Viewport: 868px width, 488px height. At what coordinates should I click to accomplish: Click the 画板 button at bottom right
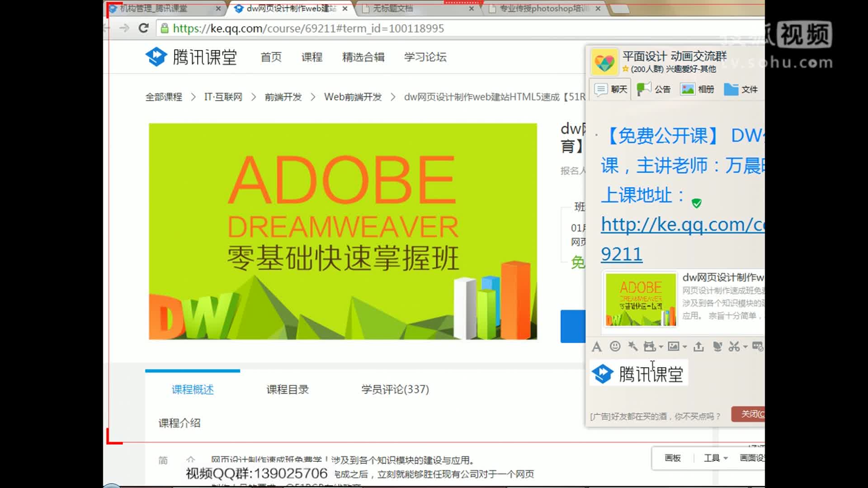coord(673,458)
